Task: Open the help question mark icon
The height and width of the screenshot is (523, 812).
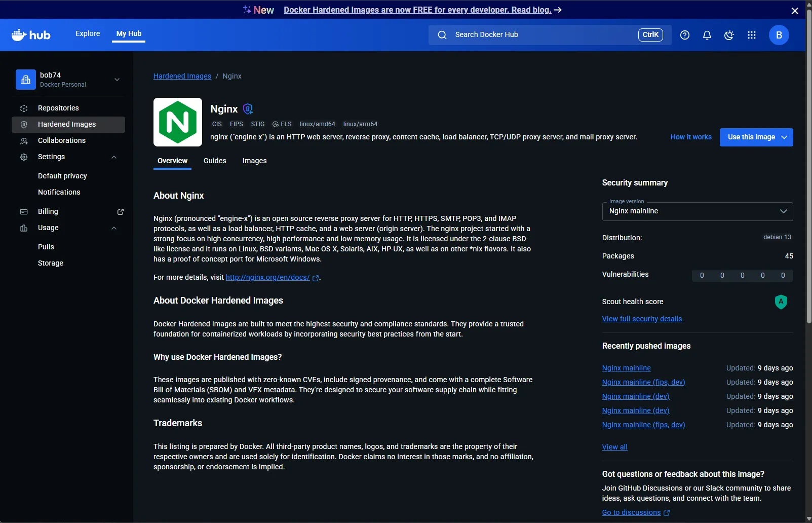Action: [x=685, y=35]
